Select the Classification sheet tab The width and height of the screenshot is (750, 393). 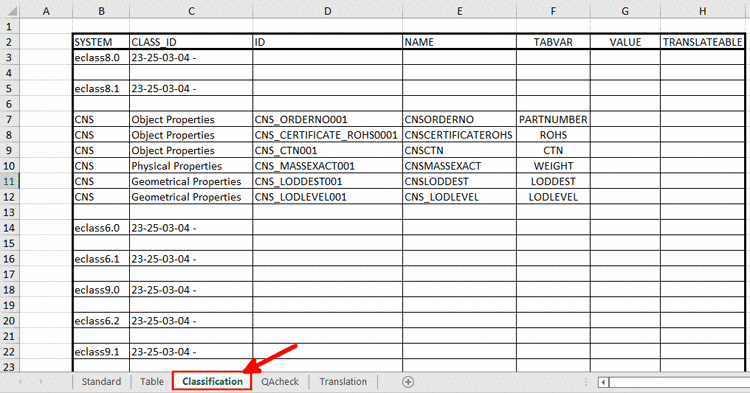212,382
